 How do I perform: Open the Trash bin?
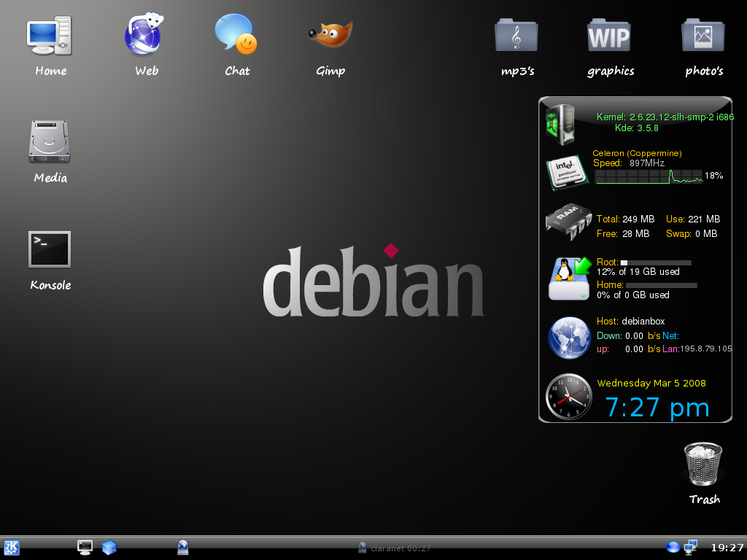[703, 464]
